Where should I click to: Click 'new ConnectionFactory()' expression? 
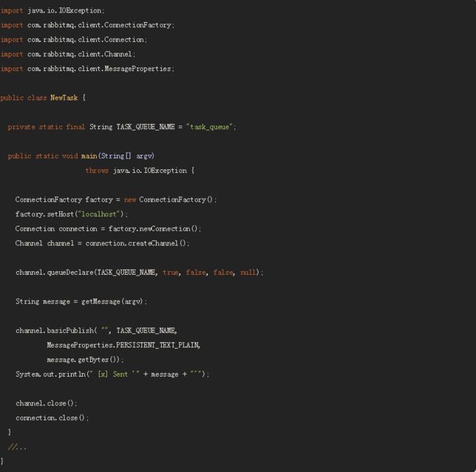[168, 200]
